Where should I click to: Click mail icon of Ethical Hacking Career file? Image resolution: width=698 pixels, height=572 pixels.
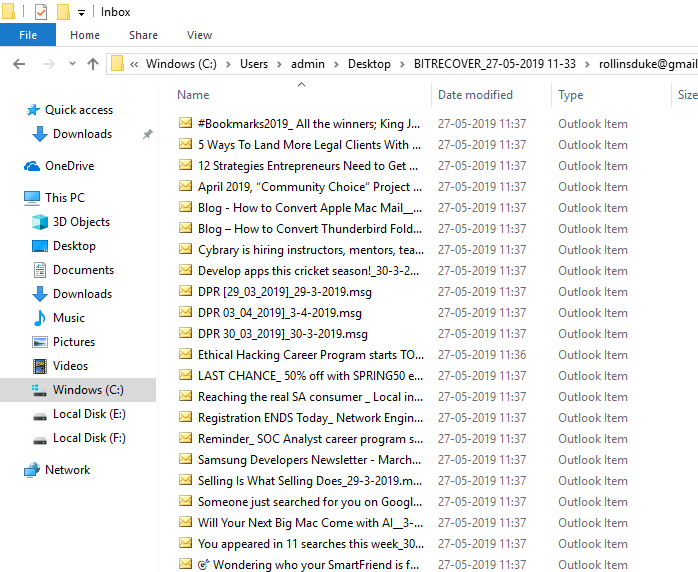coord(186,353)
